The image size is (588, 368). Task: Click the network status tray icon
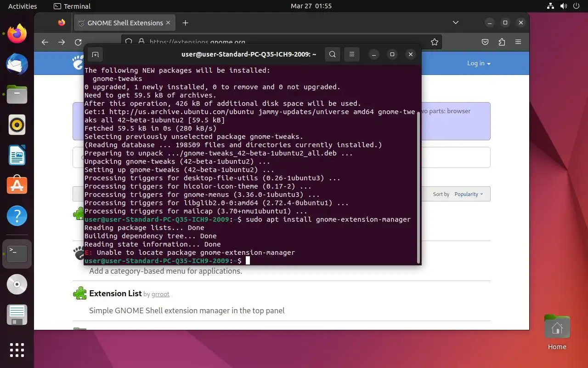click(551, 6)
